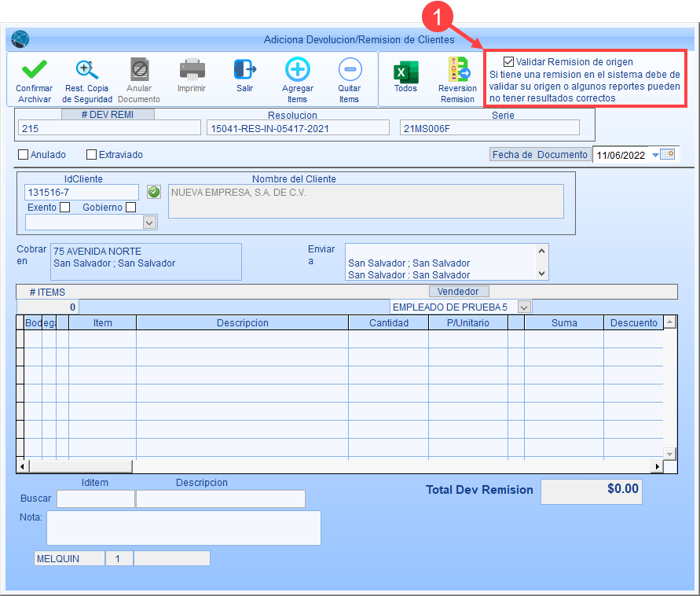This screenshot has width=700, height=596.
Task: Click the items grid scroll down arrow
Action: [x=669, y=454]
